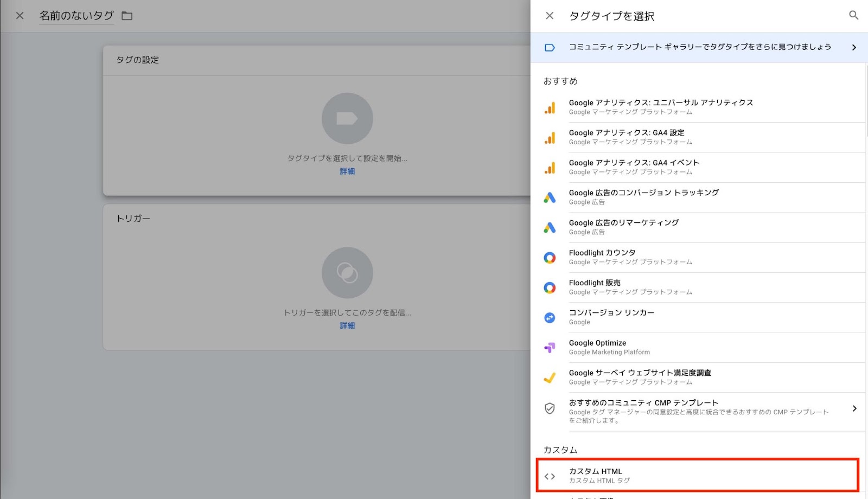The width and height of the screenshot is (868, 499).
Task: Click the folder icon beside the tag name
Action: (127, 16)
